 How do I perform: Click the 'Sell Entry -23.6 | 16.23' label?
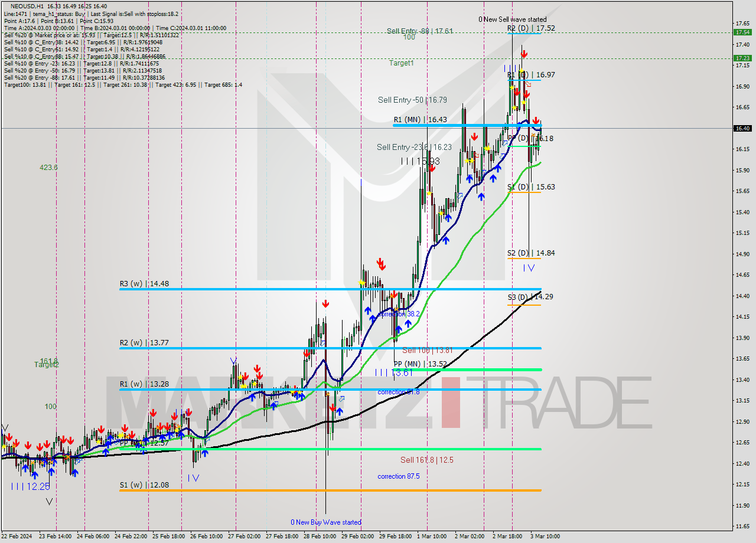414,148
